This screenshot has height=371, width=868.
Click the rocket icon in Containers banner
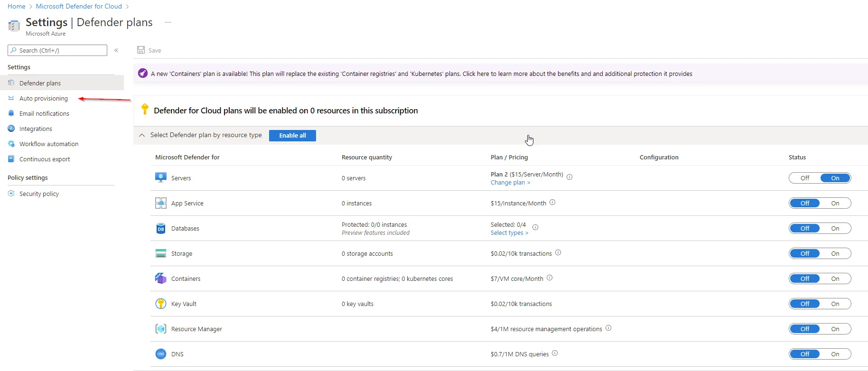point(143,73)
